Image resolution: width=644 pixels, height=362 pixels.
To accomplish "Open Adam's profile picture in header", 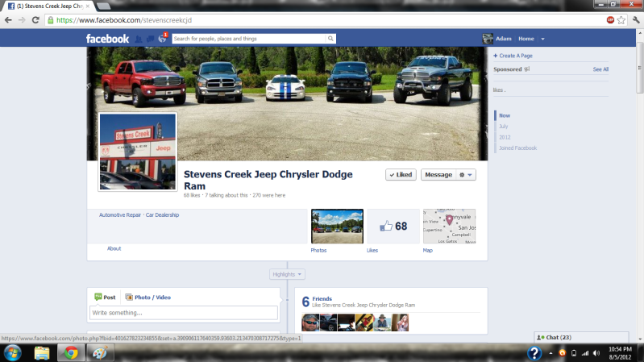I will [488, 39].
